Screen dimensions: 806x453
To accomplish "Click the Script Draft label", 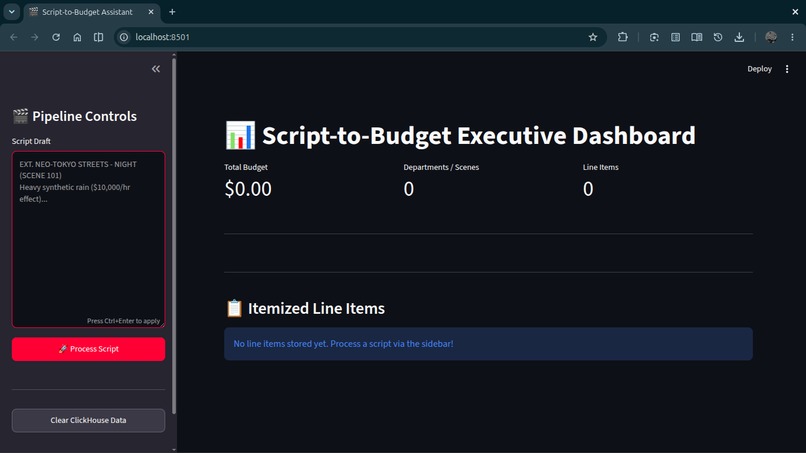I will tap(31, 141).
